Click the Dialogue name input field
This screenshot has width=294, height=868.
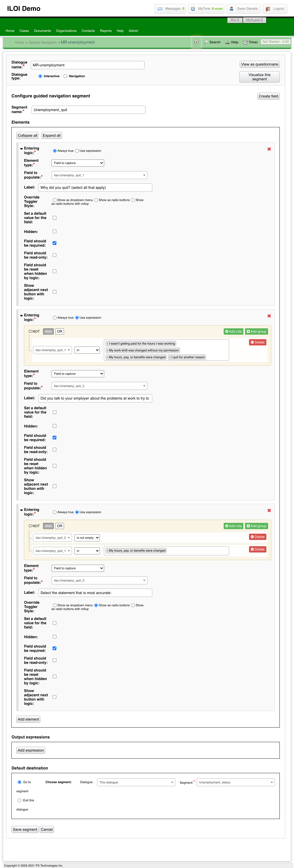coord(88,65)
